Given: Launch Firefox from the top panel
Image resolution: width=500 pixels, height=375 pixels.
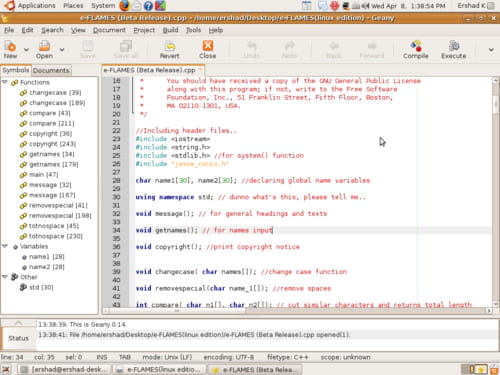Looking at the screenshot, I should 124,6.
